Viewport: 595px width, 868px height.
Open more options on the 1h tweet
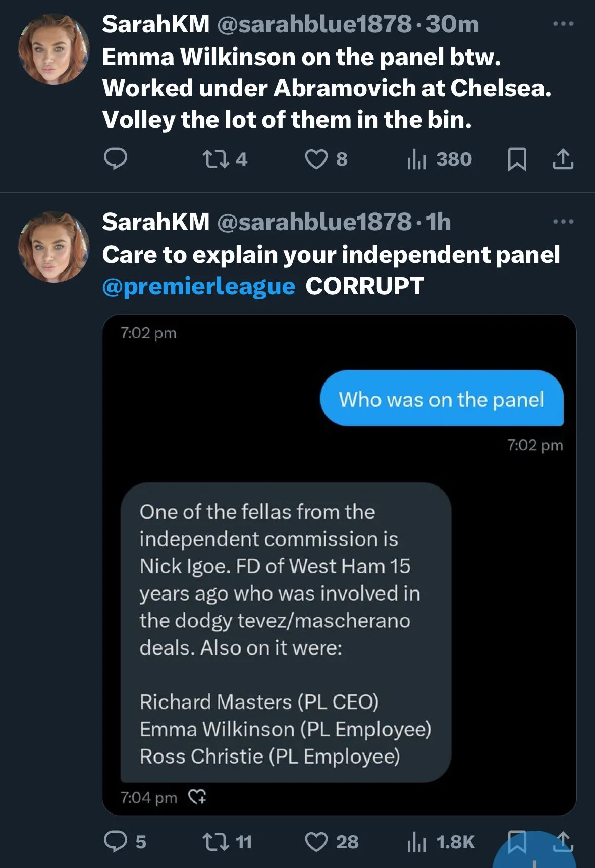coord(563,222)
